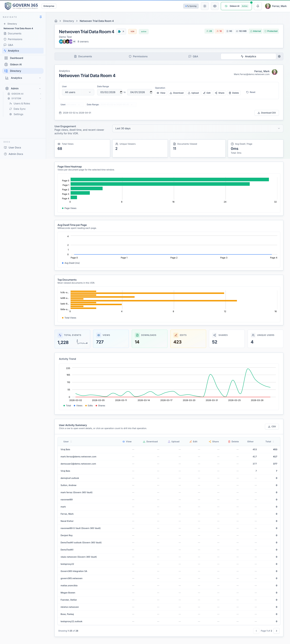The image size is (290, 644).
Task: Open Ferraz, Mark user profile menu
Action: pos(276,6)
